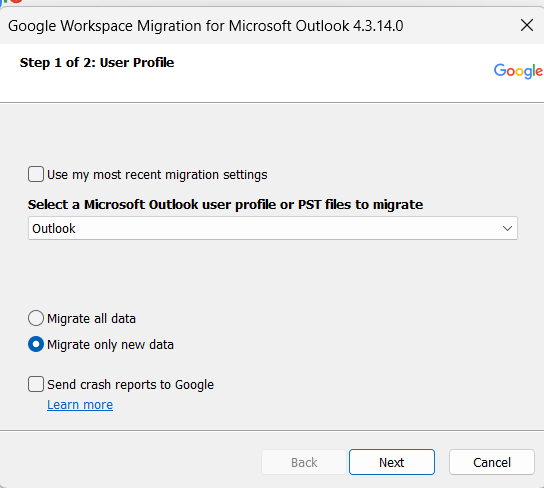544x488 pixels.
Task: Close the migration dialog window
Action: (x=527, y=25)
